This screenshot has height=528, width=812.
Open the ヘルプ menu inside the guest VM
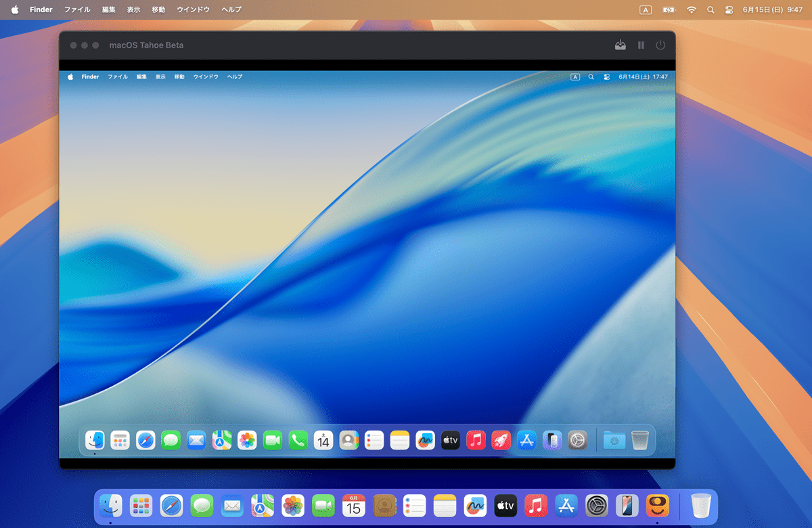click(x=235, y=77)
